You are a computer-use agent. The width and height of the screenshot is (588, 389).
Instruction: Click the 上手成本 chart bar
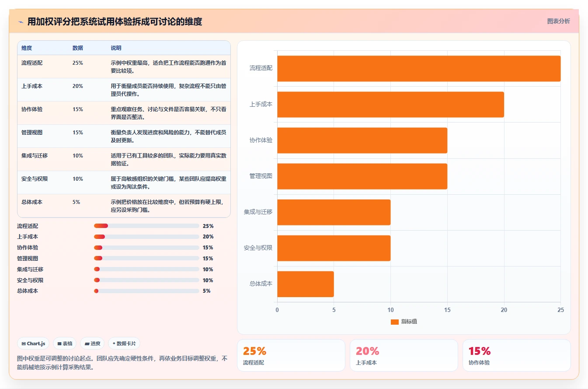click(x=390, y=104)
